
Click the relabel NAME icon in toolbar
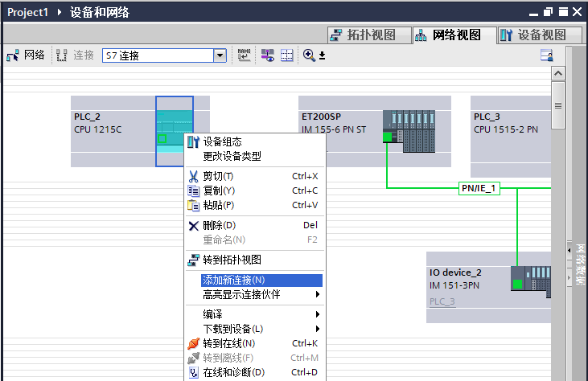coord(245,55)
